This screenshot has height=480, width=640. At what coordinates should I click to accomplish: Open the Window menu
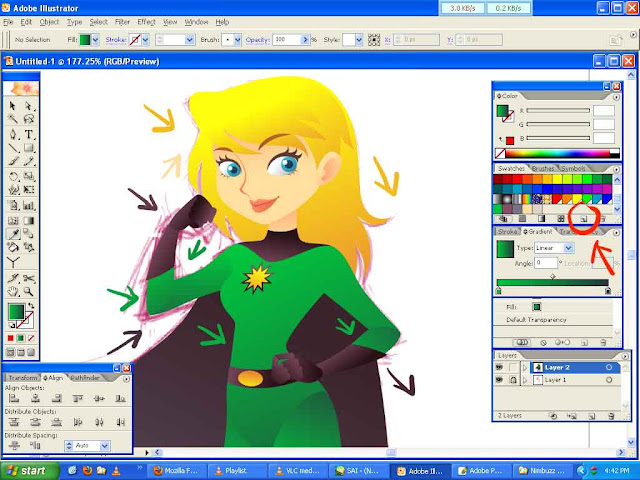pos(196,22)
